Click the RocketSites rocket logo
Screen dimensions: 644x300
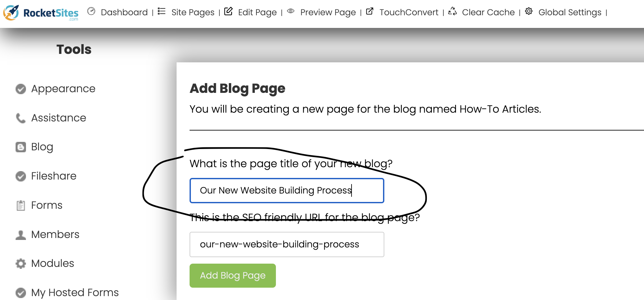pos(12,12)
